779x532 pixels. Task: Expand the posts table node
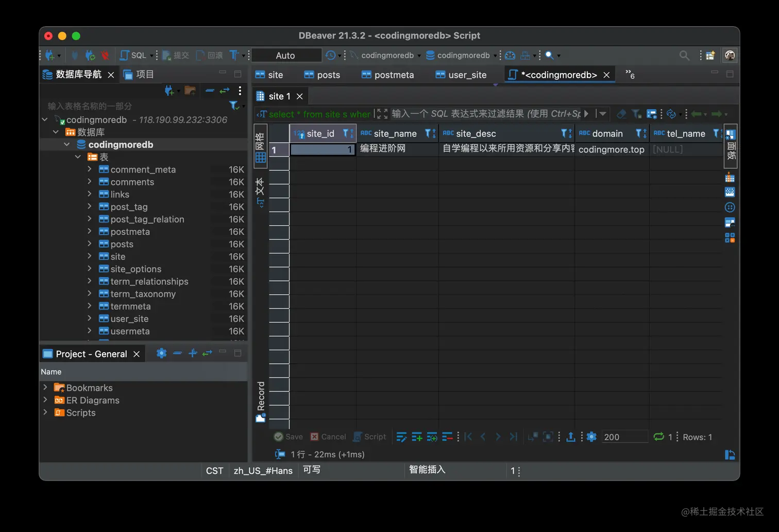(90, 244)
